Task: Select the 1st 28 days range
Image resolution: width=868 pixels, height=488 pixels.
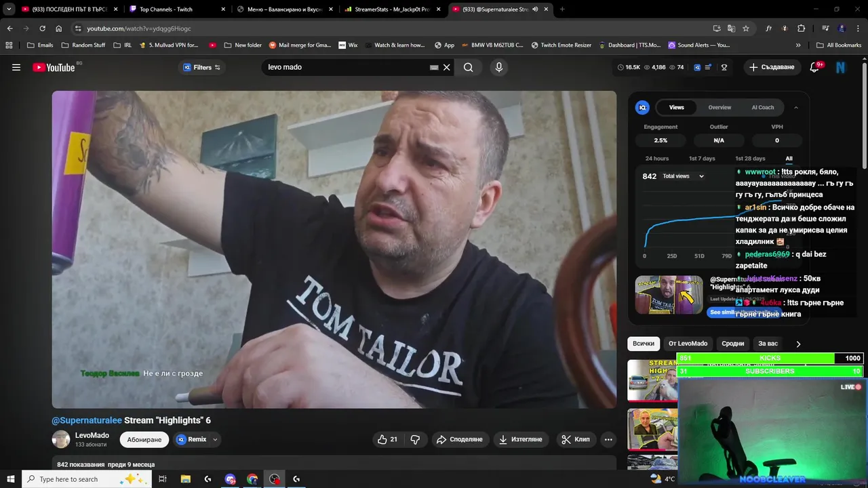Action: pos(750,159)
